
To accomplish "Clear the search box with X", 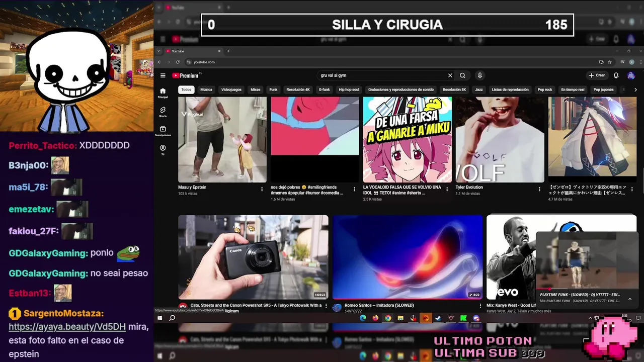I will point(450,75).
